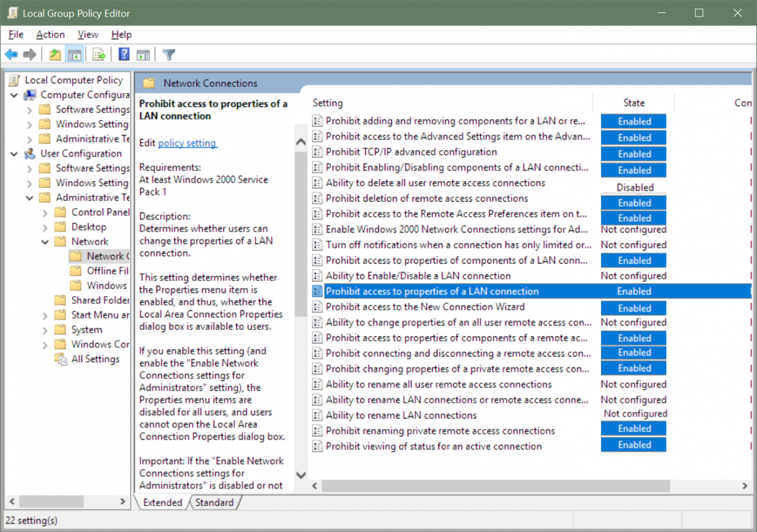Image resolution: width=757 pixels, height=532 pixels.
Task: Click the Filter funnel toolbar icon
Action: (x=169, y=55)
